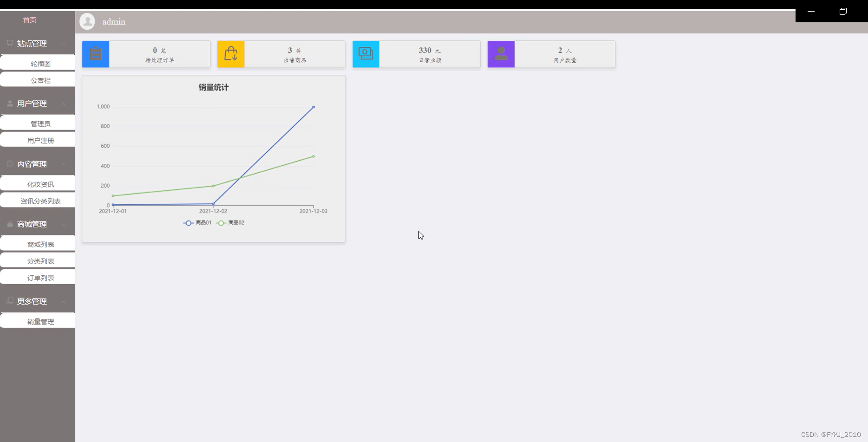Click the 商城管理 bag icon
The height and width of the screenshot is (442, 868).
coord(10,224)
